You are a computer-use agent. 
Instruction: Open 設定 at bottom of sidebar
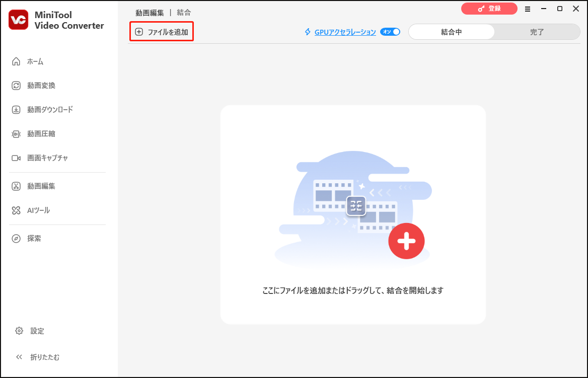30,331
